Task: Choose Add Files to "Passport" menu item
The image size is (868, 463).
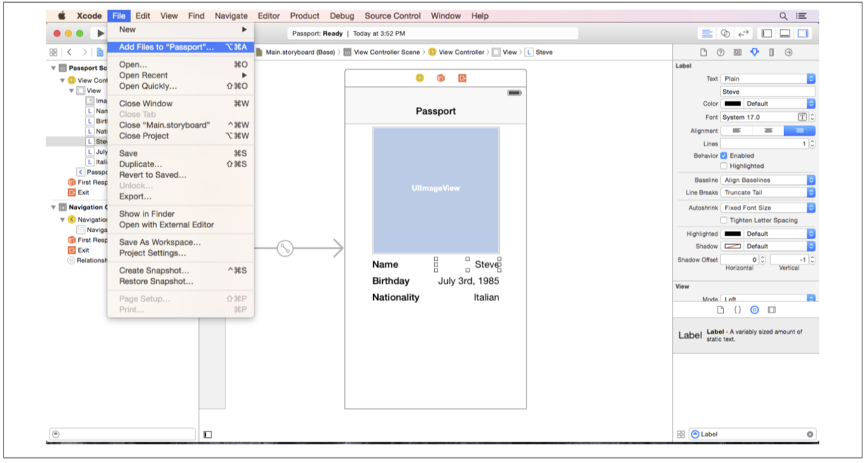Action: 167,47
